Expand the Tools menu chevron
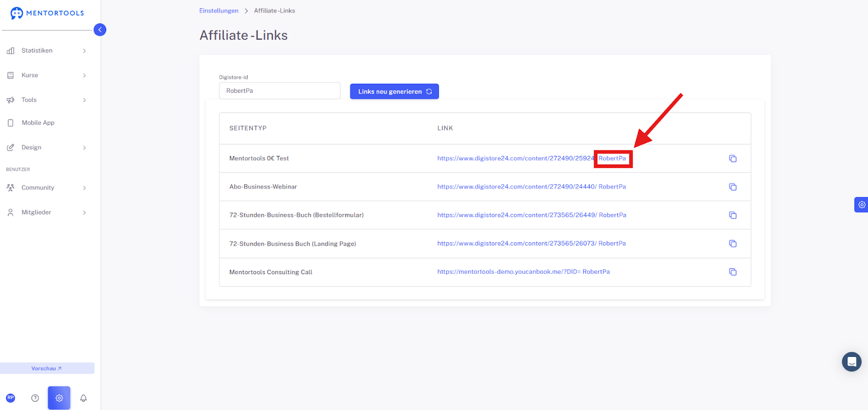The height and width of the screenshot is (410, 868). [84, 100]
